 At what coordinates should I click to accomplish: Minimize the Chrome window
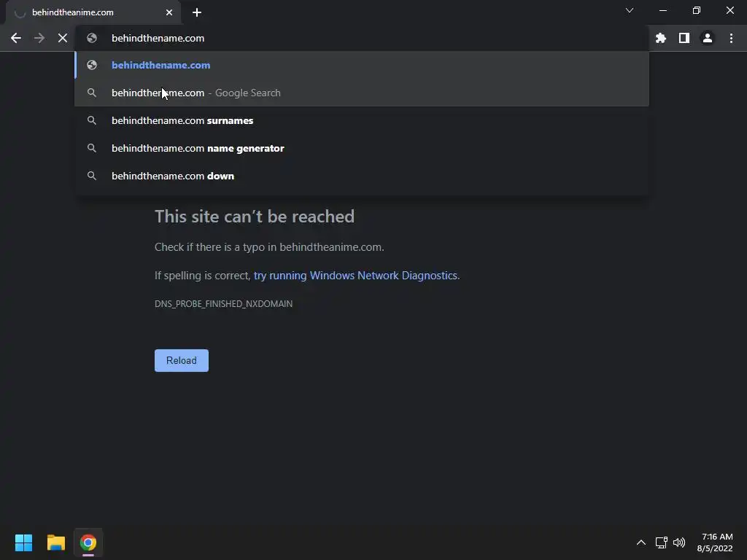663,10
